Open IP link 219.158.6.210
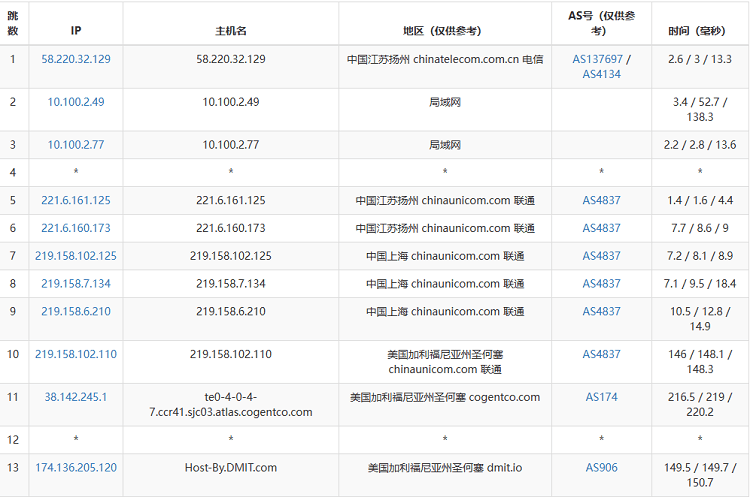This screenshot has height=497, width=750. pos(76,311)
